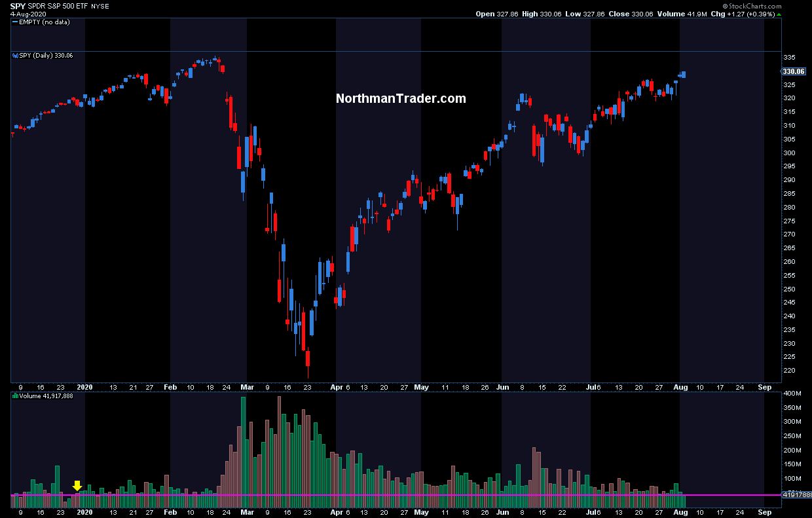Open the StockCharts.com copyright link
Viewport: 812px width, 518px height.
coord(751,6)
